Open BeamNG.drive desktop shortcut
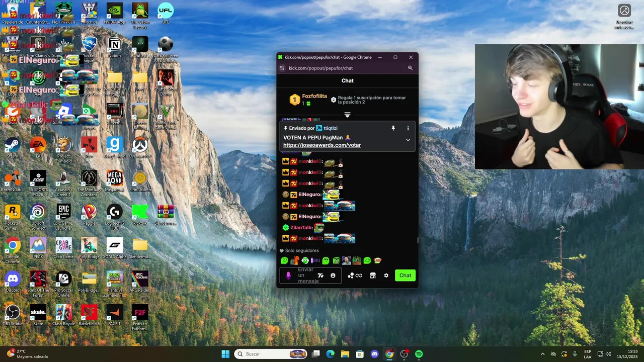The width and height of the screenshot is (644, 362). (13, 181)
